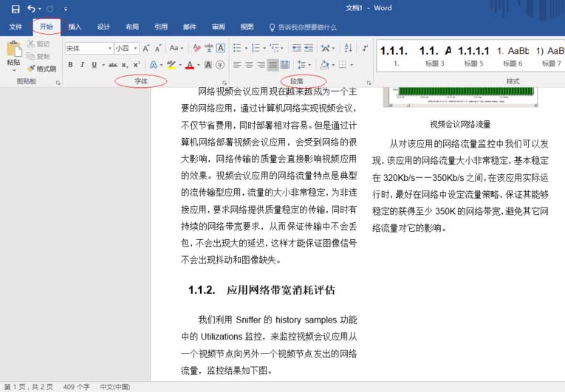The width and height of the screenshot is (565, 392).
Task: Switch to the 开始 ribbon tab
Action: (46, 27)
